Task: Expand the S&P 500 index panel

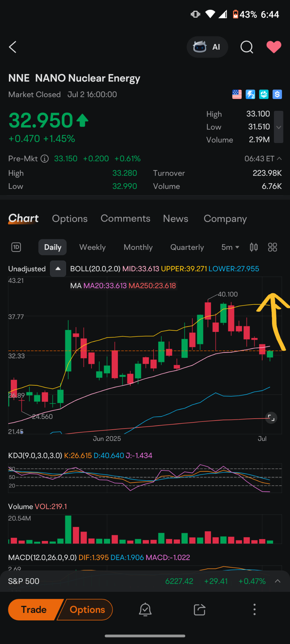Action: [x=278, y=581]
